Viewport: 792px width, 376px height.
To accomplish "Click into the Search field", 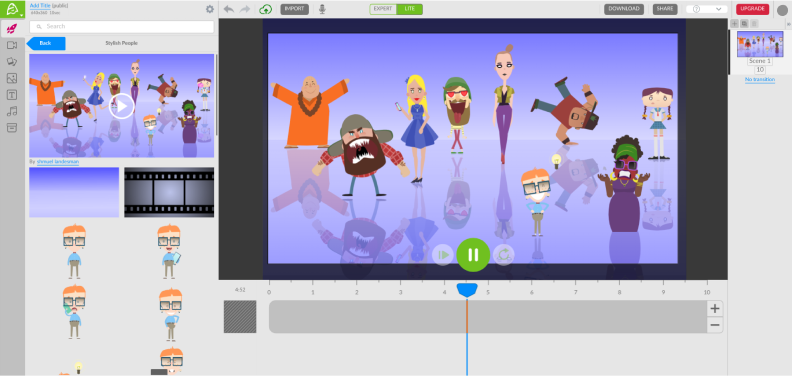I will click(x=122, y=27).
